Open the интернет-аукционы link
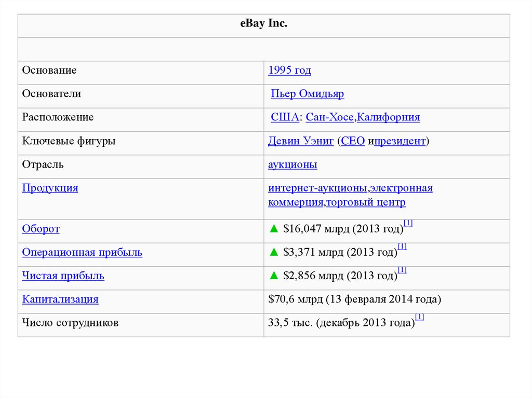Image resolution: width=532 pixels, height=398 pixels. [317, 188]
